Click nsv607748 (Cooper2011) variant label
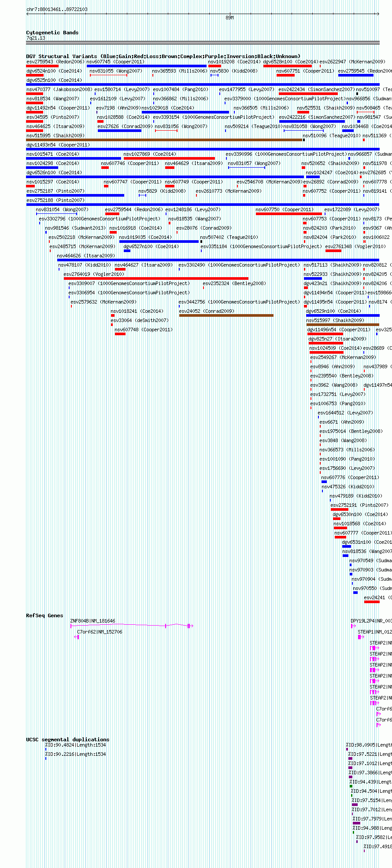This screenshot has height=868, width=392. click(144, 330)
